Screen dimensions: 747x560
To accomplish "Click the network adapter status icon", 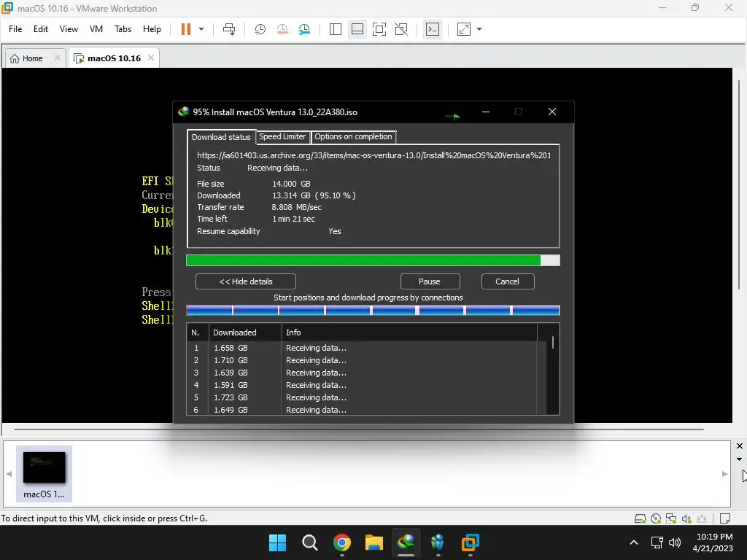I will [671, 518].
